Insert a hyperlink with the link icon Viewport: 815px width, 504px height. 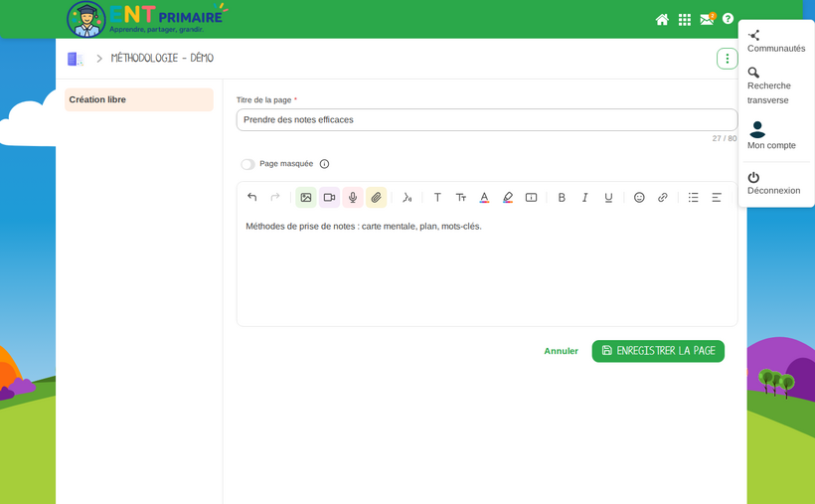[662, 197]
